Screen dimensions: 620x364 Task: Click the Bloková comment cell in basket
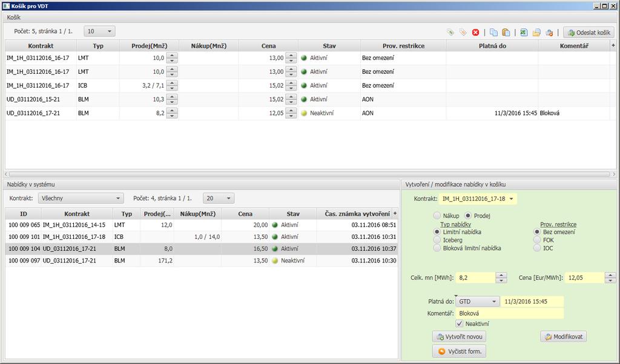[x=574, y=113]
